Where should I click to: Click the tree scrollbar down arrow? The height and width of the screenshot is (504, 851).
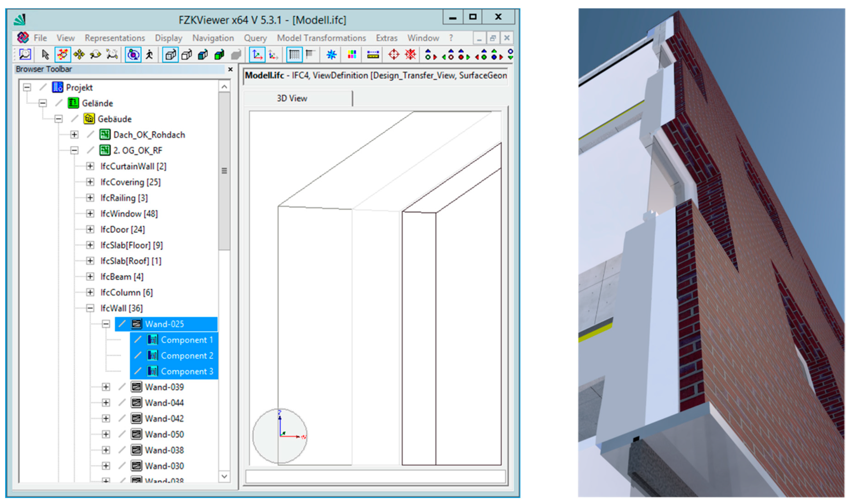tap(224, 476)
